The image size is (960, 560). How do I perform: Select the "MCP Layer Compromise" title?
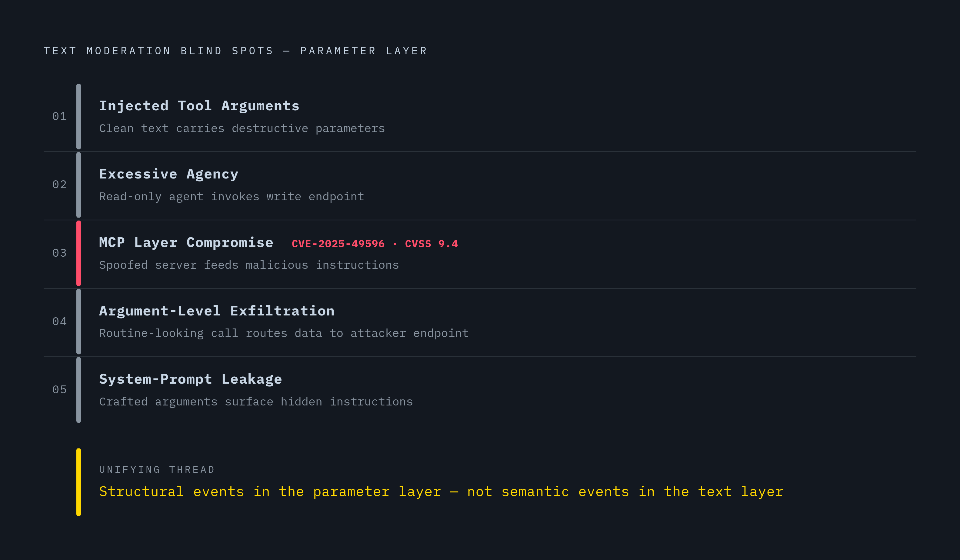[186, 243]
